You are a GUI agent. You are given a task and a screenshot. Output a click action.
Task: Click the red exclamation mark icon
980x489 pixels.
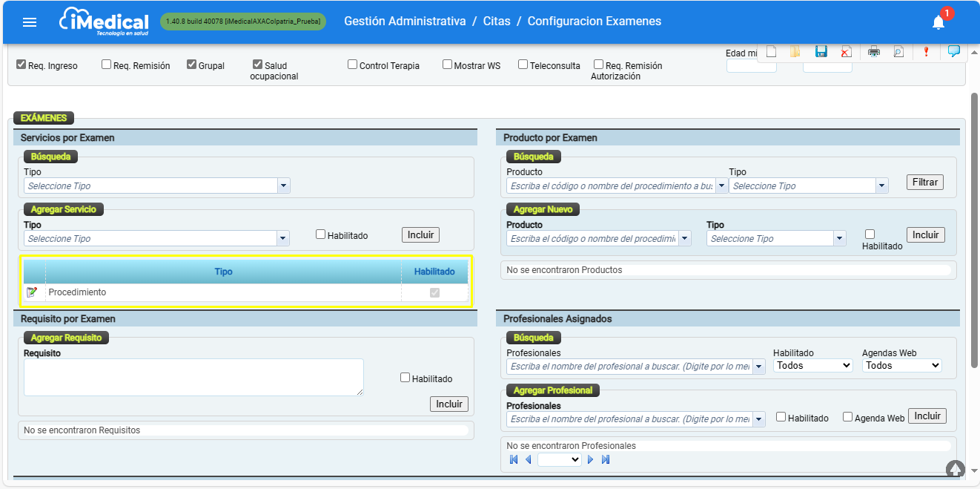pos(926,51)
